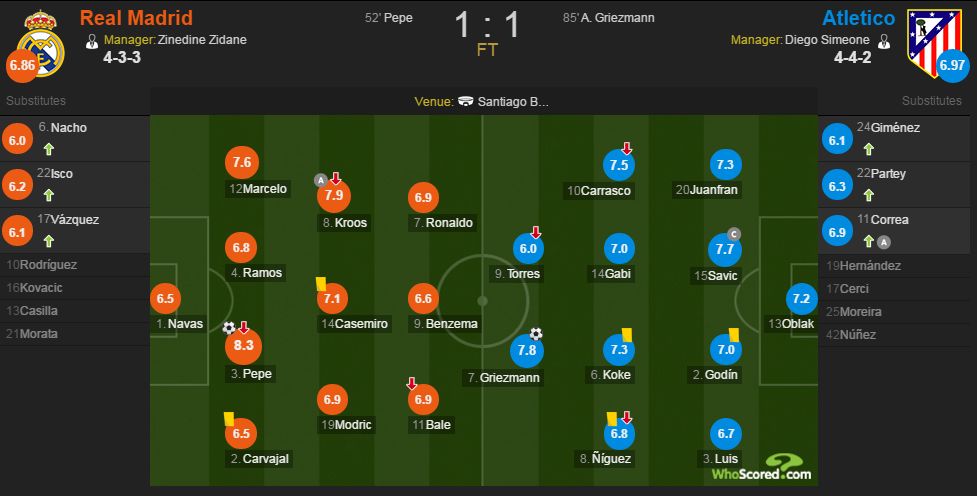Click the goal ball icon beside Pepe
This screenshot has width=977, height=496.
point(229,328)
